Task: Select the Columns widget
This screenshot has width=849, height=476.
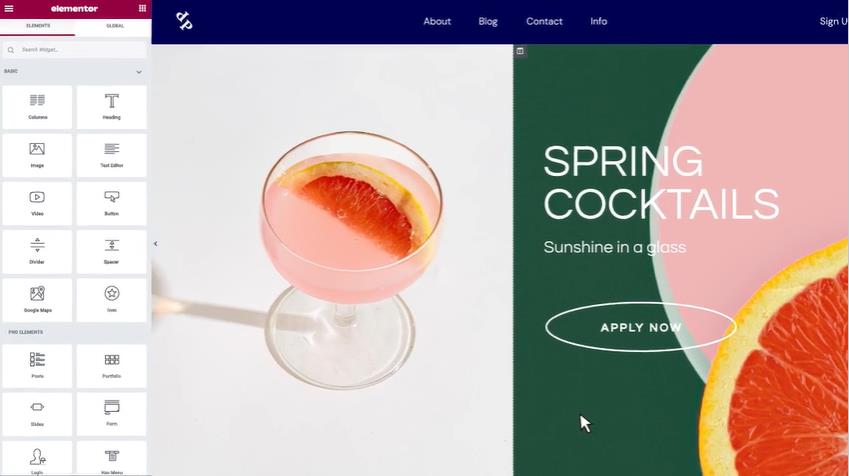Action: click(x=37, y=107)
